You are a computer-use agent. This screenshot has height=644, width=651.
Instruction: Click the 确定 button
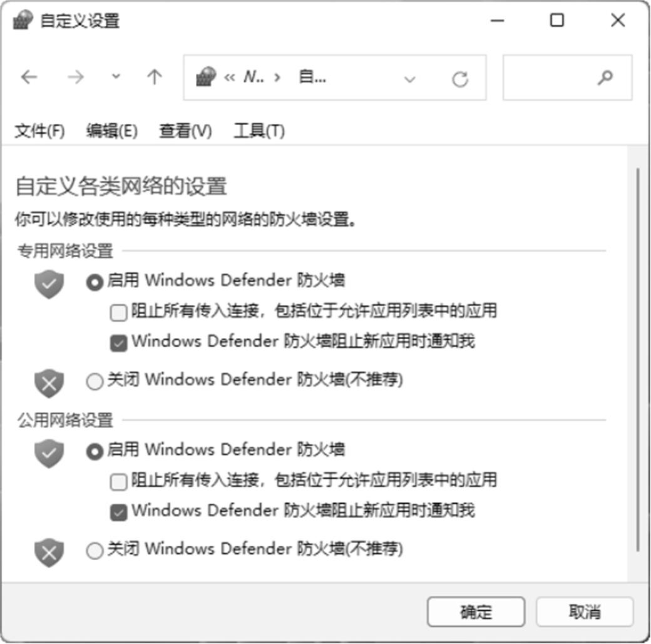[x=476, y=611]
